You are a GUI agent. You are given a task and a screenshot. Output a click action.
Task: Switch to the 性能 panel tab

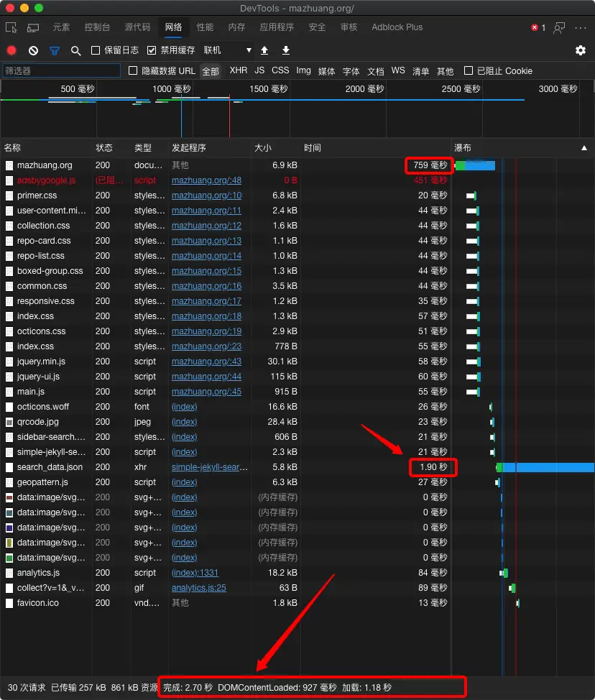click(x=206, y=27)
